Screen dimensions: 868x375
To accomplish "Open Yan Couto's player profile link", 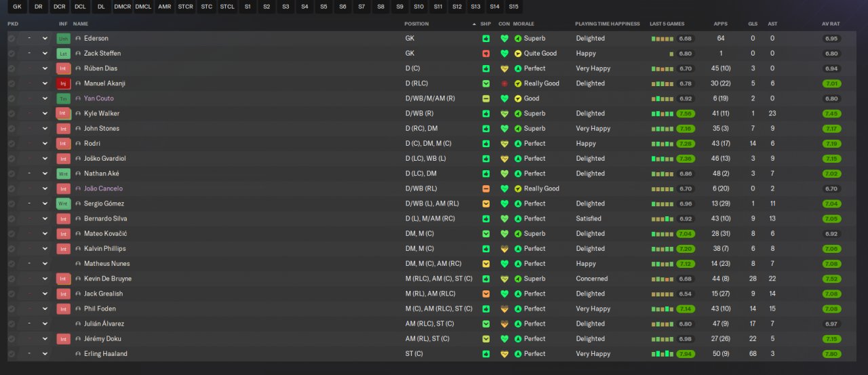I will tap(98, 98).
